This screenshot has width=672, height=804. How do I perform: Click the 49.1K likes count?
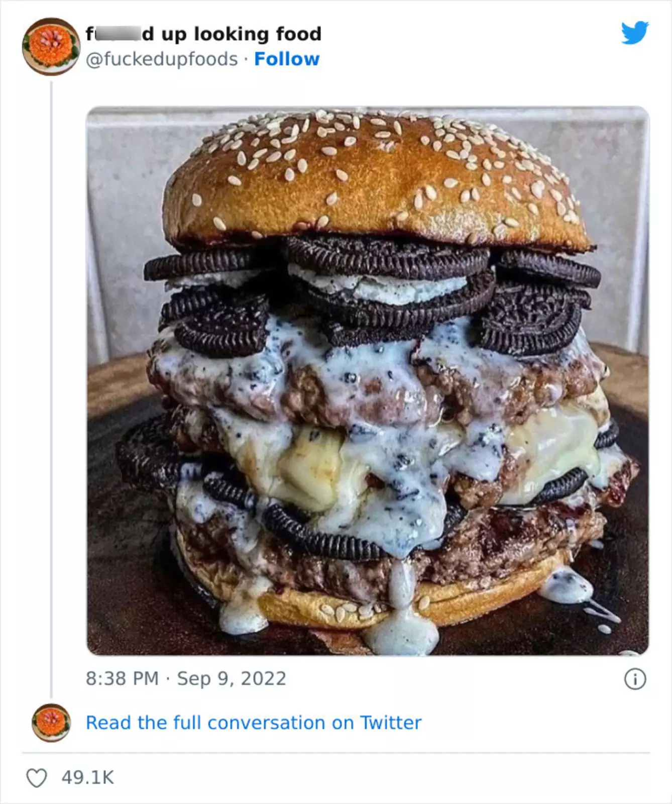click(88, 778)
